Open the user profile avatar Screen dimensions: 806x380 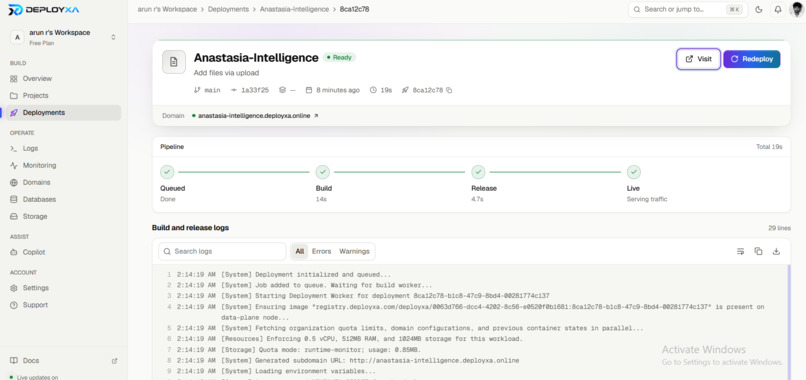pos(796,9)
